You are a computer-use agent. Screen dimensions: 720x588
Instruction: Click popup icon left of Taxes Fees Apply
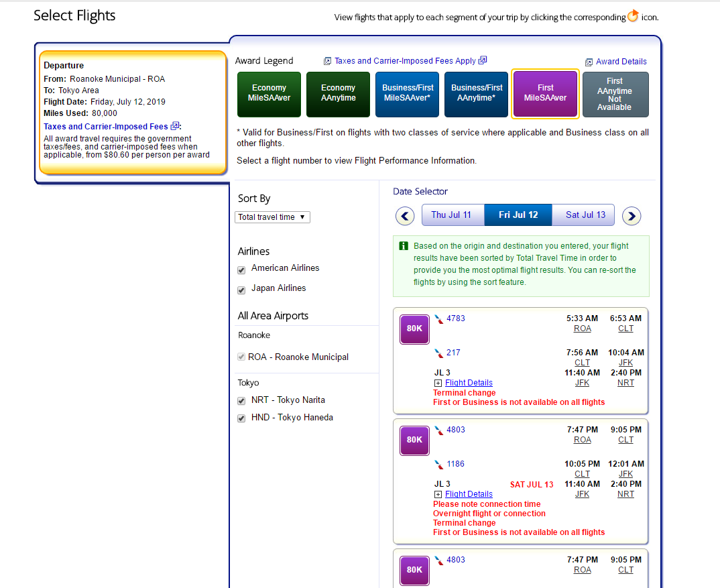[327, 61]
